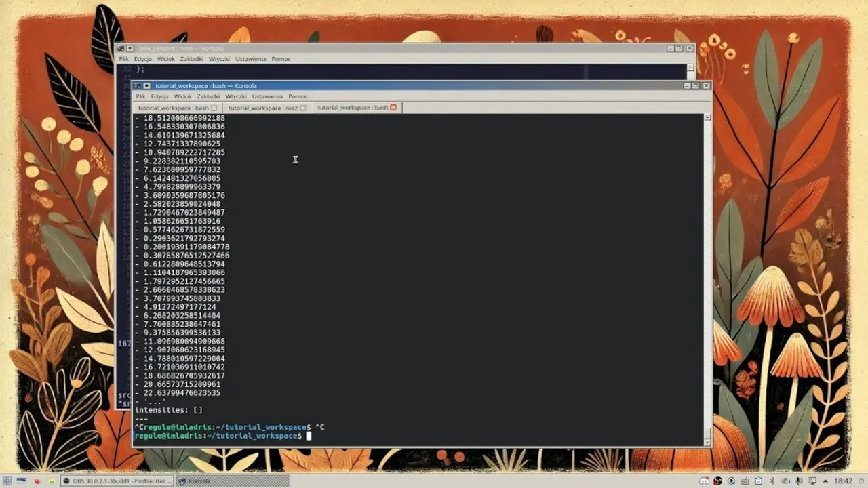Screen dimensions: 868x488
Task: Open the Discord tray icon
Action: coord(705,481)
